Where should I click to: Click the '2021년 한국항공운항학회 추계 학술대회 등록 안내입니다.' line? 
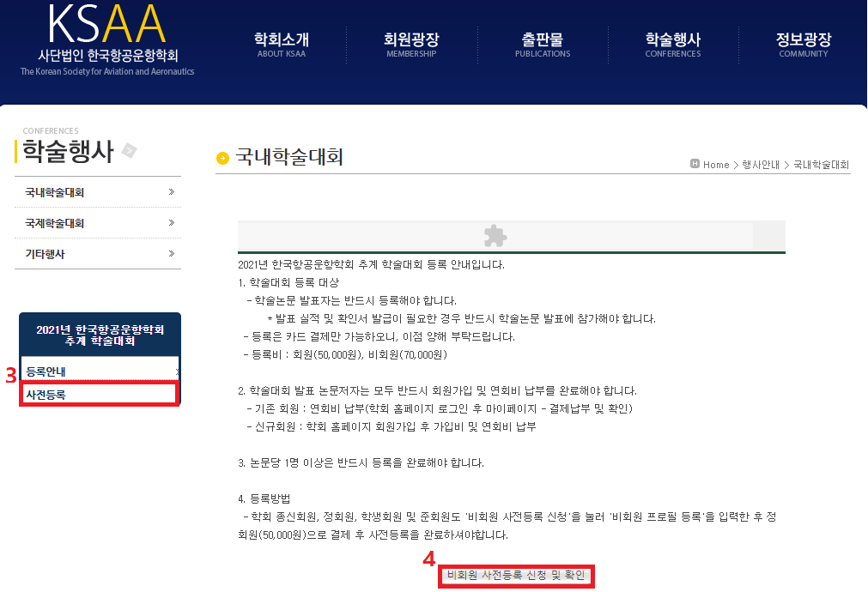tap(372, 265)
